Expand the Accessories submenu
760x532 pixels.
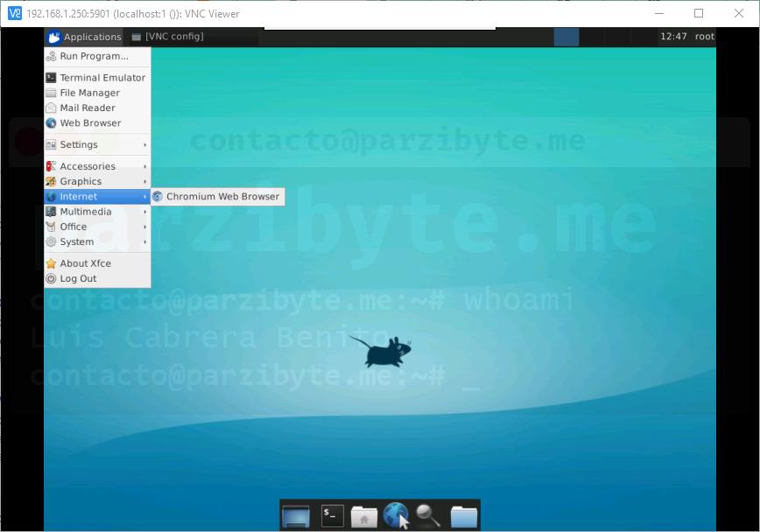click(x=97, y=166)
